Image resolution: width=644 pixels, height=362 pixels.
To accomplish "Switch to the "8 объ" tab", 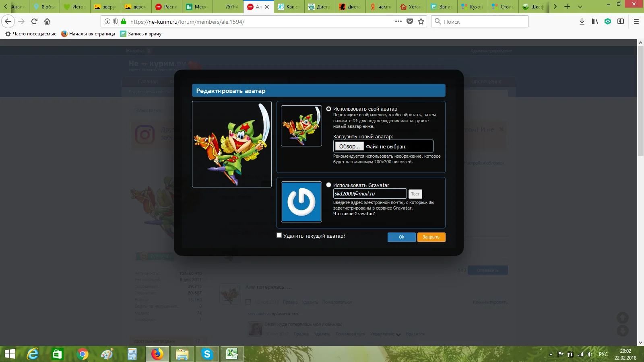I will click(x=44, y=7).
